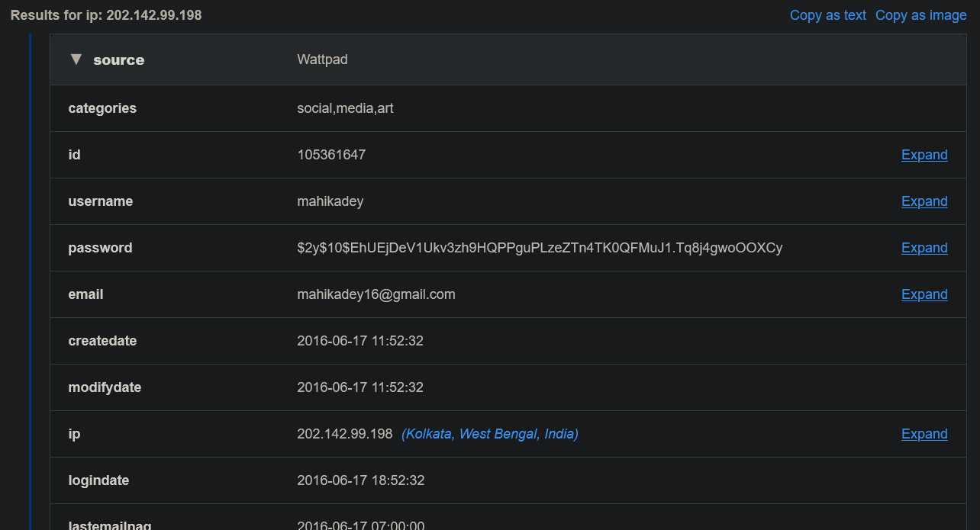Image resolution: width=980 pixels, height=530 pixels.
Task: Click the Results for ip heading
Action: tap(106, 15)
